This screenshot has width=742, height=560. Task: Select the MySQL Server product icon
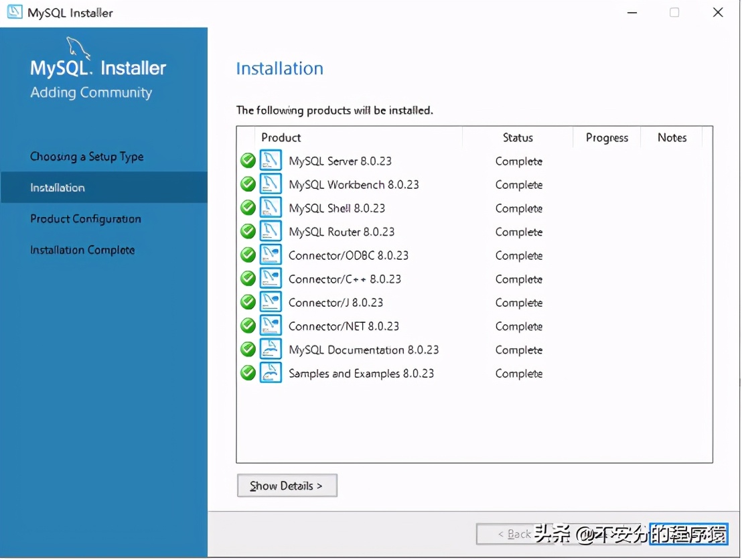click(271, 160)
